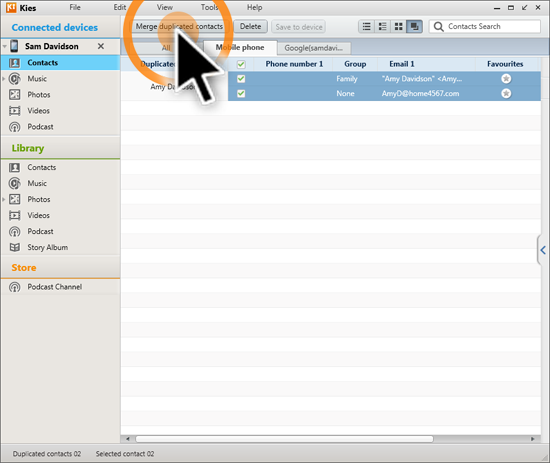
Task: Toggle favourite star for Family row
Action: [x=506, y=79]
